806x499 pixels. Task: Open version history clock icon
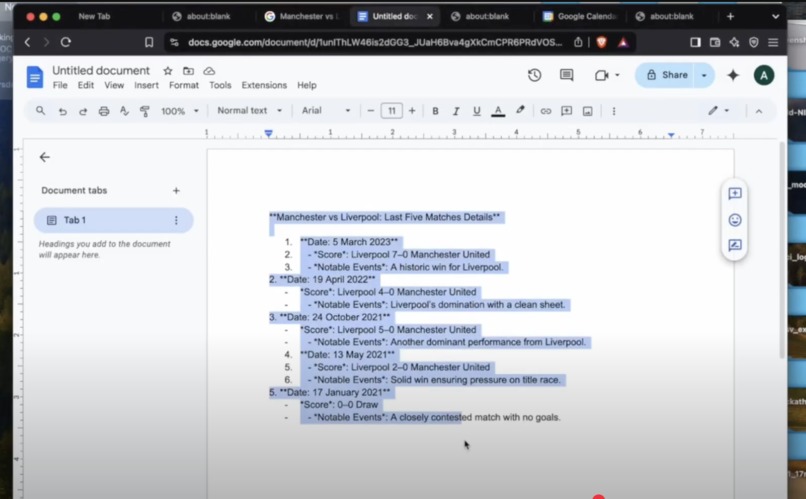[x=534, y=75]
